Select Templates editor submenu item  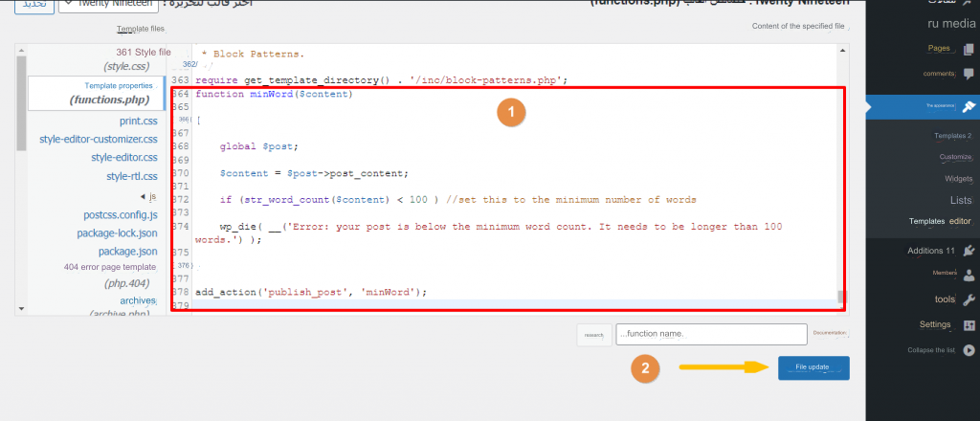[x=940, y=221]
